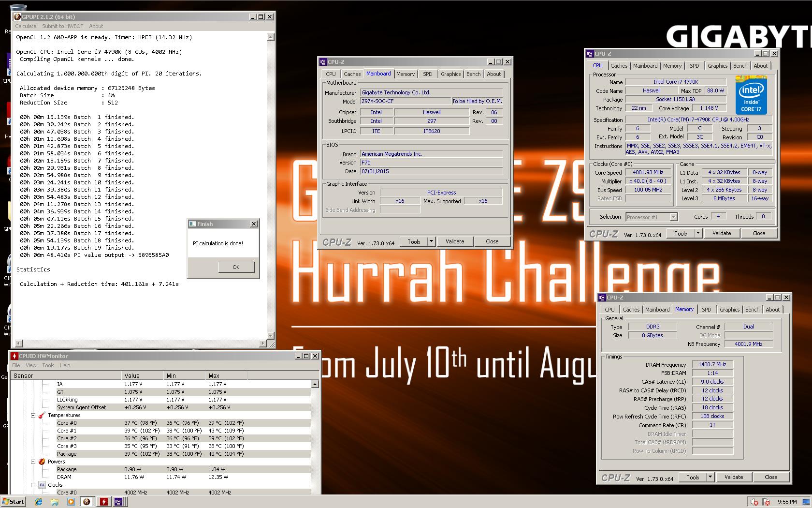The height and width of the screenshot is (508, 812).
Task: Switch to CPU tab in Memory CPU-Z window
Action: (609, 310)
